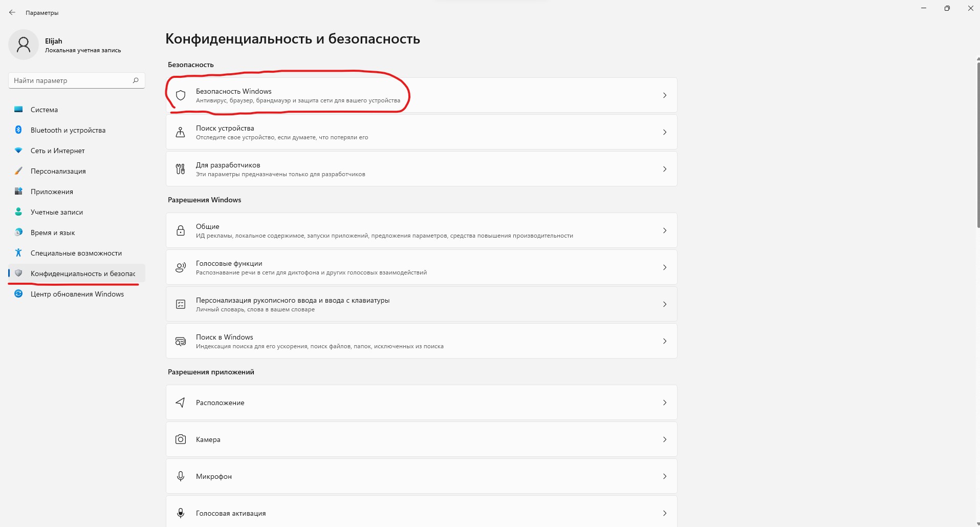Image resolution: width=980 pixels, height=527 pixels.
Task: Click the camera icon in Камера row
Action: pos(180,439)
